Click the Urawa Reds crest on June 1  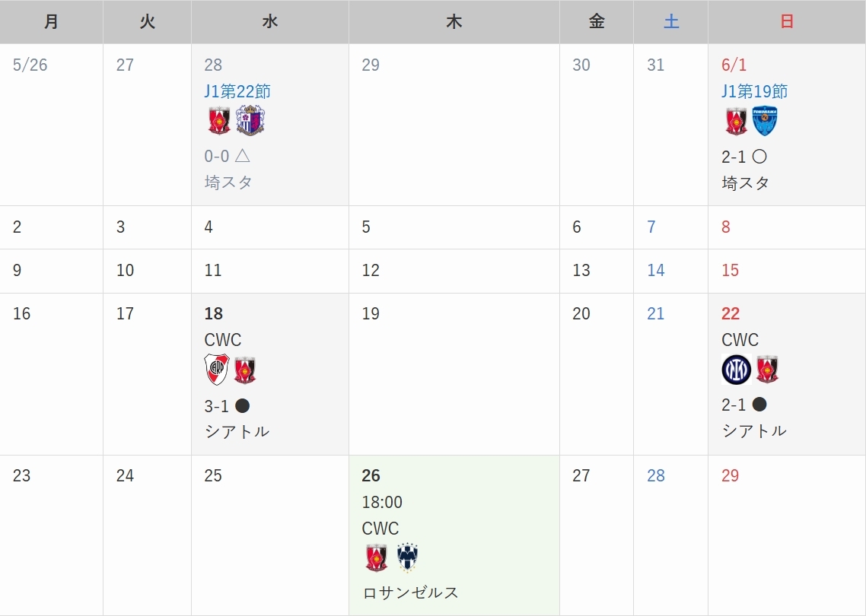(737, 121)
